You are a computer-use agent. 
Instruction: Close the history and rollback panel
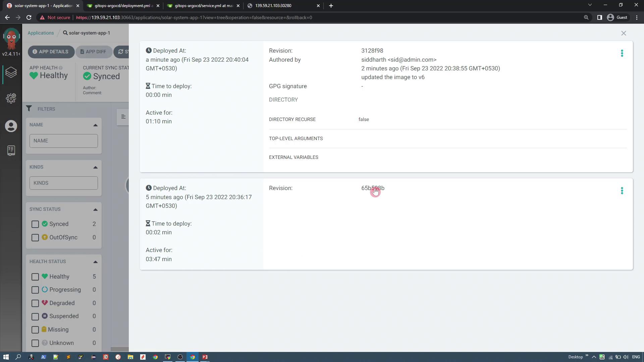624,33
